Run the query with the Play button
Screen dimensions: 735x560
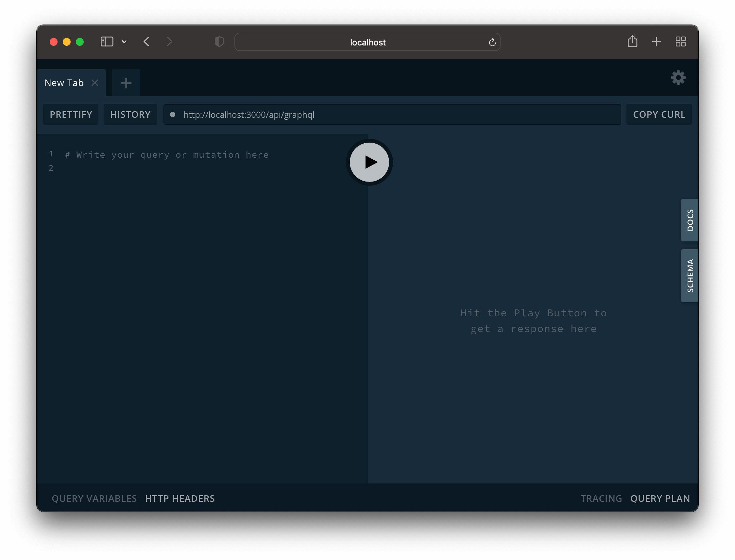tap(369, 162)
